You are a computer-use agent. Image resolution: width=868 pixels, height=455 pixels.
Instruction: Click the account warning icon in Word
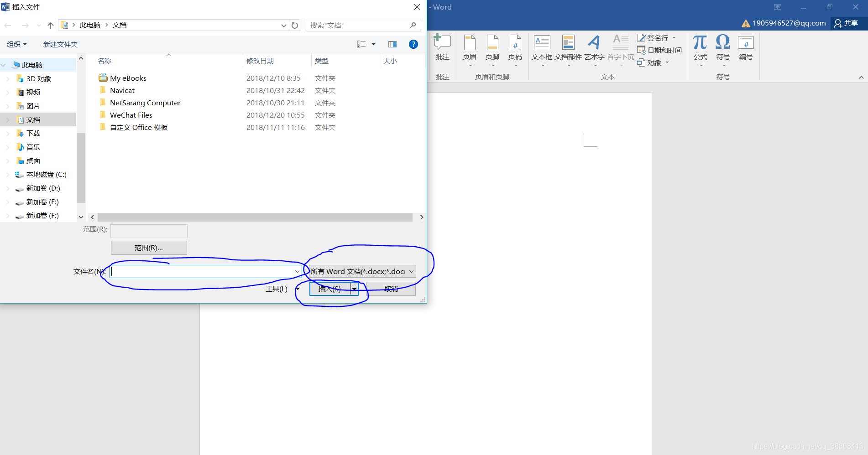click(x=746, y=23)
